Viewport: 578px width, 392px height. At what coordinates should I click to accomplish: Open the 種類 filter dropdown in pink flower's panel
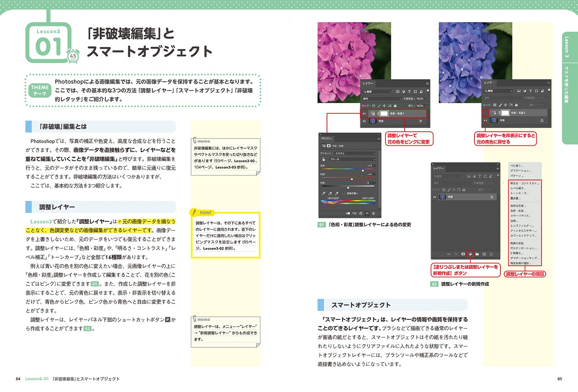click(x=377, y=92)
